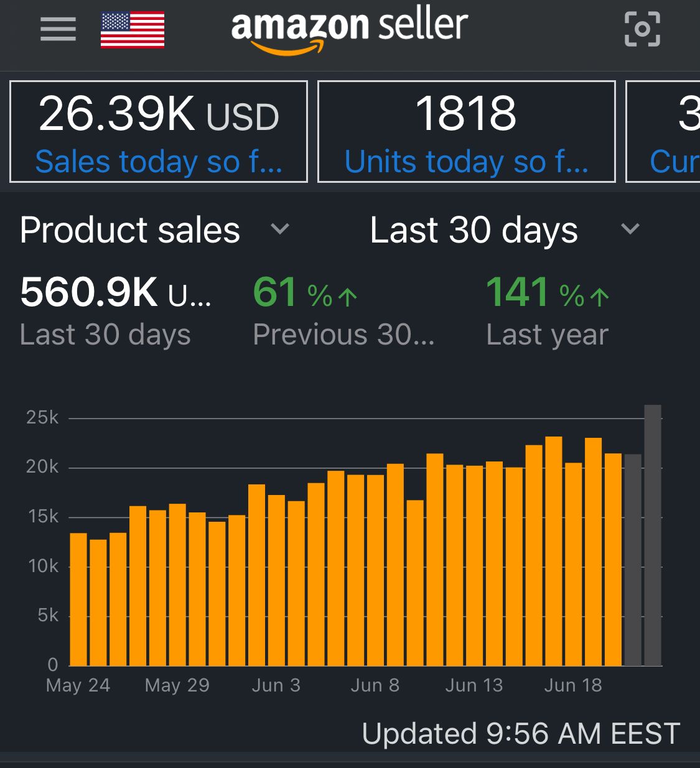The height and width of the screenshot is (768, 700).
Task: Select the Previous 30 days comparison
Action: pyautogui.click(x=343, y=335)
